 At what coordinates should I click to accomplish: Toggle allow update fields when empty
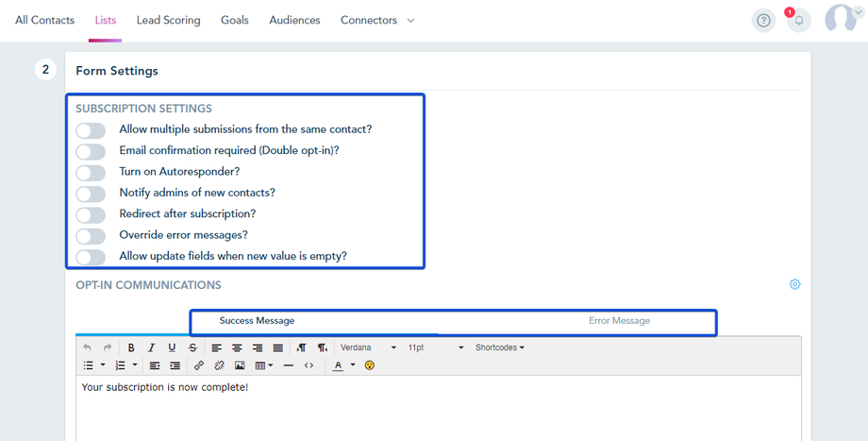coord(91,257)
